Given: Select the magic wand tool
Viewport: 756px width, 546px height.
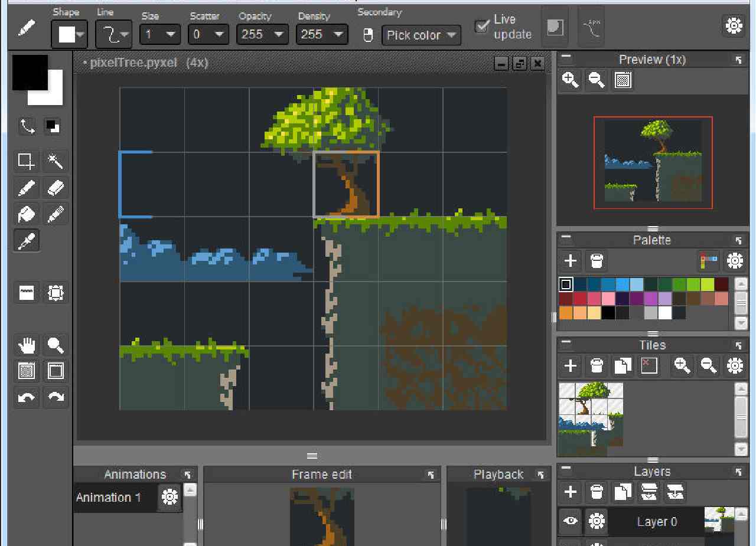Looking at the screenshot, I should coord(56,161).
